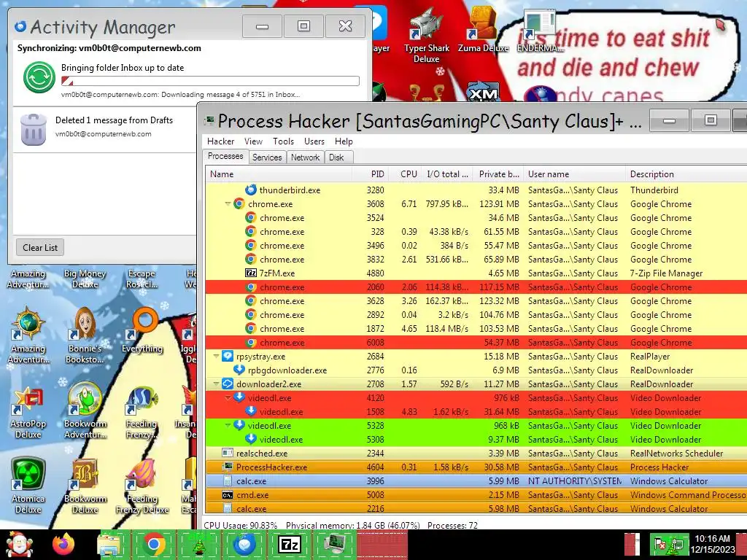The height and width of the screenshot is (560, 747).
Task: Select the calc.exe PID 2216 row
Action: pyautogui.click(x=476, y=508)
